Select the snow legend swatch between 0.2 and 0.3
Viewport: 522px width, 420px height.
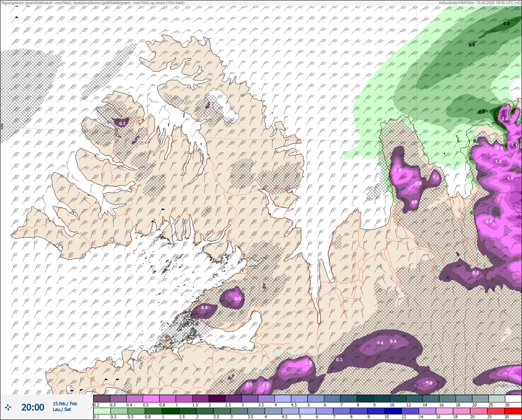[102, 398]
